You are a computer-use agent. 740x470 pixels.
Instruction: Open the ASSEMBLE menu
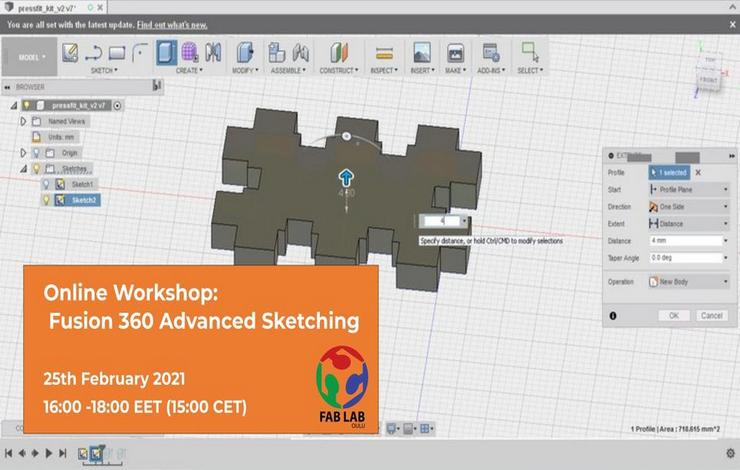click(x=288, y=70)
